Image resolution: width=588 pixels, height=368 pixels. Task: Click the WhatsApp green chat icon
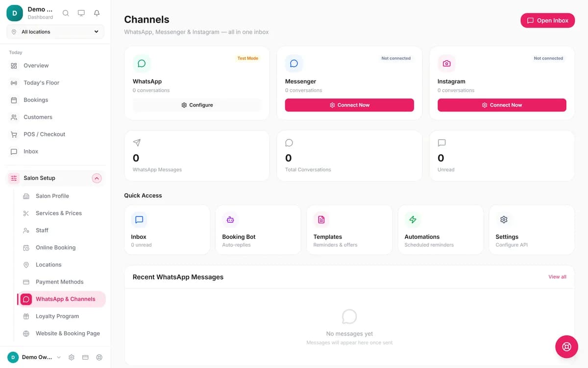pos(142,63)
